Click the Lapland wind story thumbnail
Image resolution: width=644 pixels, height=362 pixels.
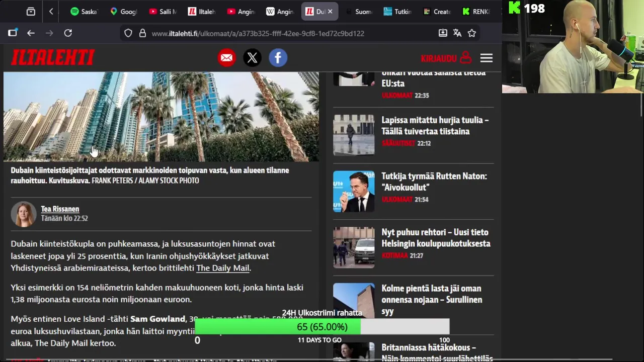[x=354, y=135]
